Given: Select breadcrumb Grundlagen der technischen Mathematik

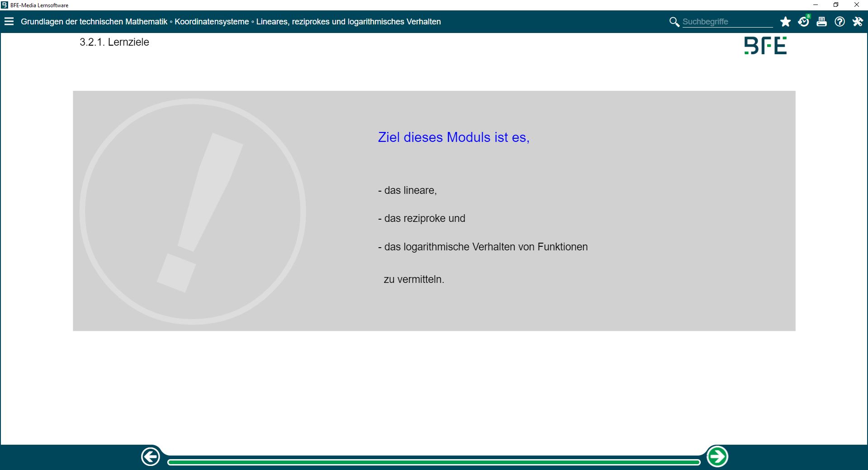Looking at the screenshot, I should 94,22.
